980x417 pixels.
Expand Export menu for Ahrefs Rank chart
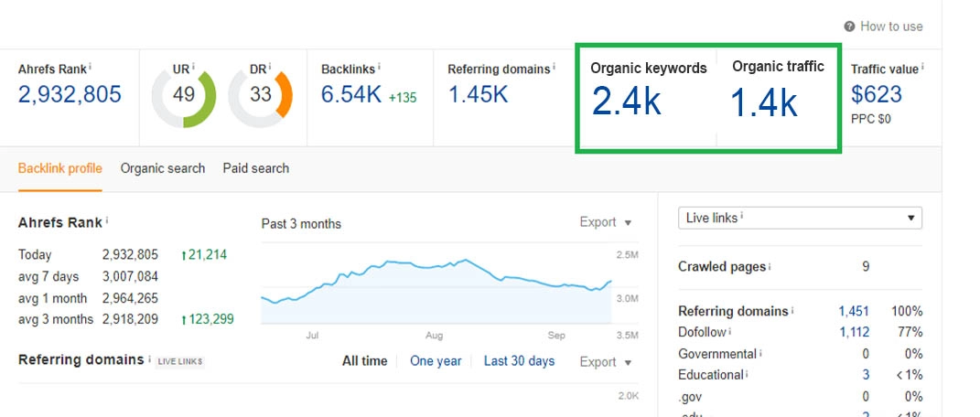click(606, 222)
